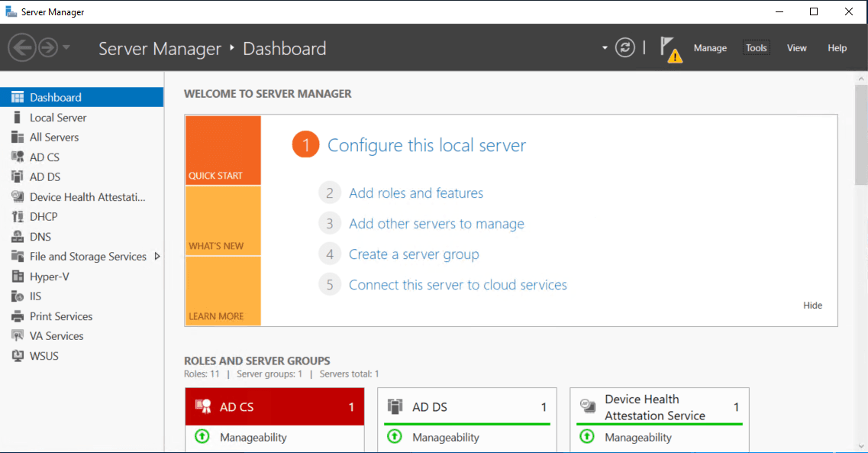This screenshot has width=868, height=453.
Task: Open Manageability under AD DS tile
Action: click(x=446, y=438)
